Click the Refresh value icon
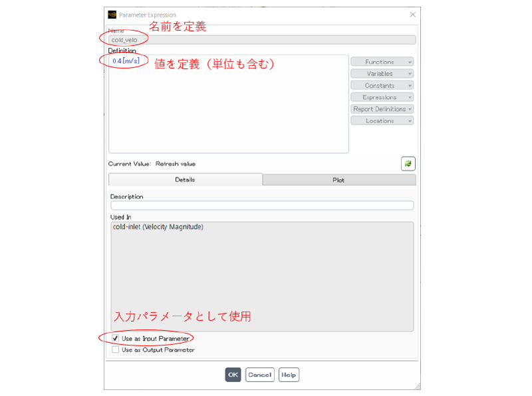The height and width of the screenshot is (396, 532). 408,163
